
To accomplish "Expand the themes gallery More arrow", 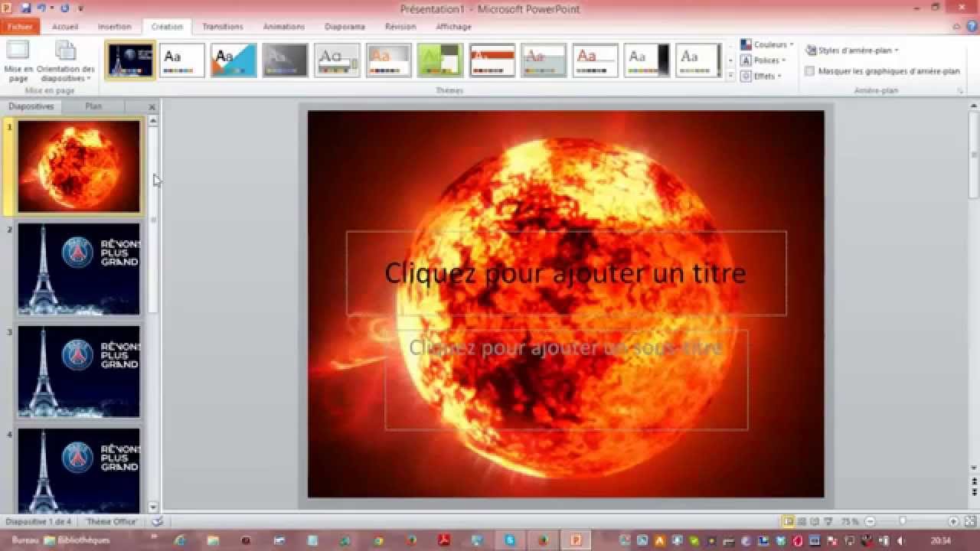I will [730, 76].
